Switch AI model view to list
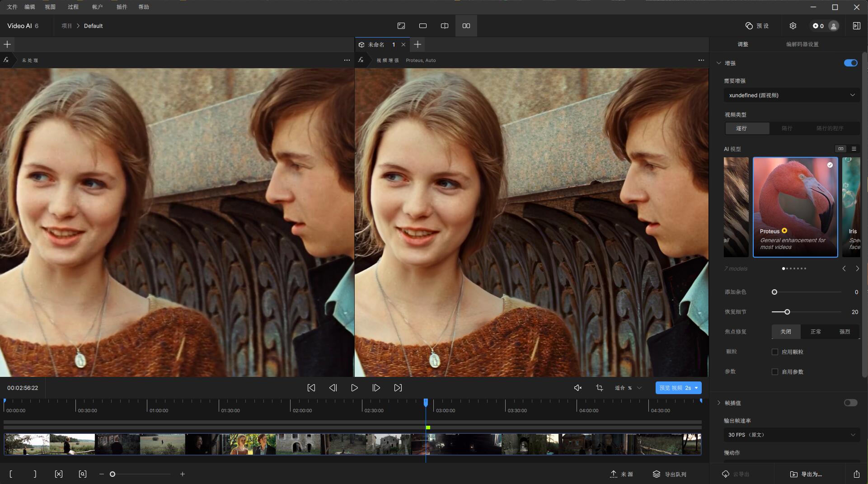Viewport: 868px width, 484px height. pyautogui.click(x=854, y=149)
